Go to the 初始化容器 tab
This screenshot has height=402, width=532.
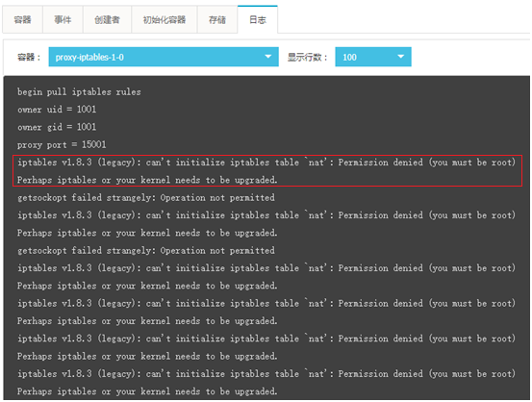pos(165,20)
